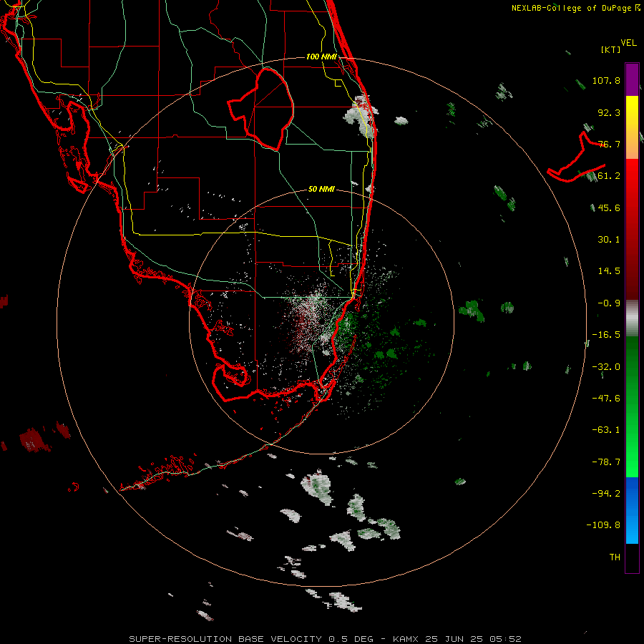The width and height of the screenshot is (644, 644).
Task: Pick the purple segment of velocity color bar
Action: pyautogui.click(x=632, y=80)
